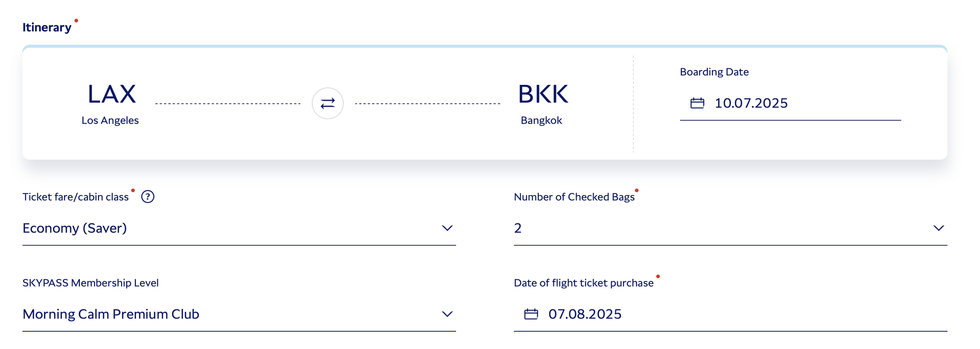This screenshot has height=349, width=980.
Task: Click the Number of Checked Bags label
Action: coord(574,197)
